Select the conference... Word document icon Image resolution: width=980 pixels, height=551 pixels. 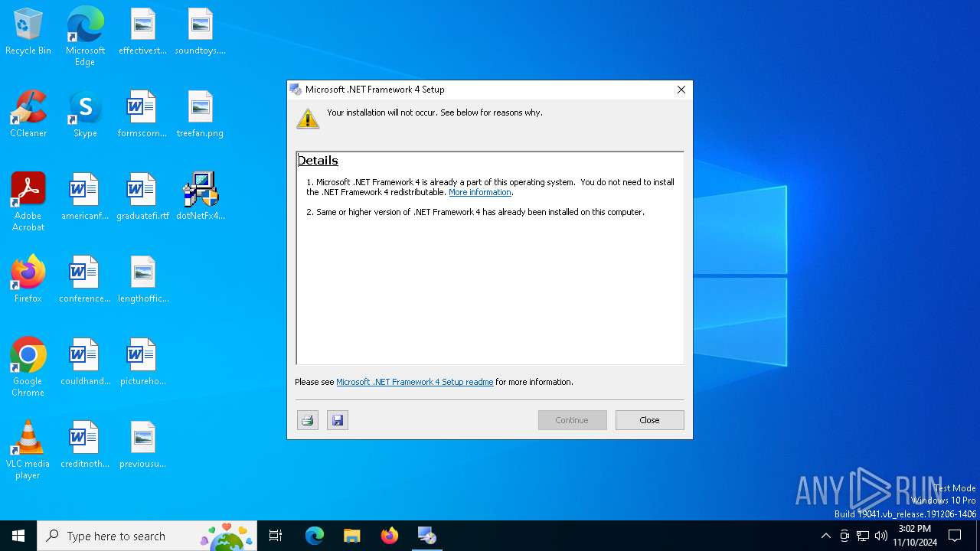85,280
